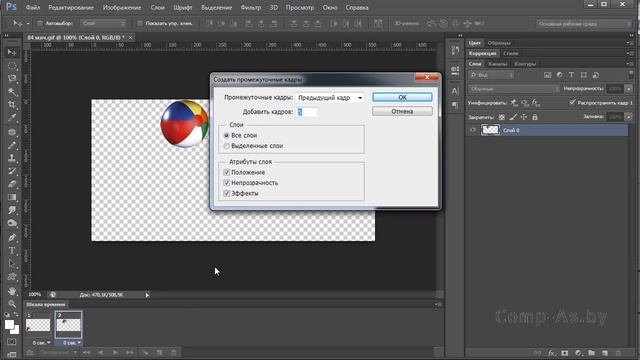640x360 pixels.
Task: Toggle 'Распространить кадр 1' checkbox
Action: point(572,102)
